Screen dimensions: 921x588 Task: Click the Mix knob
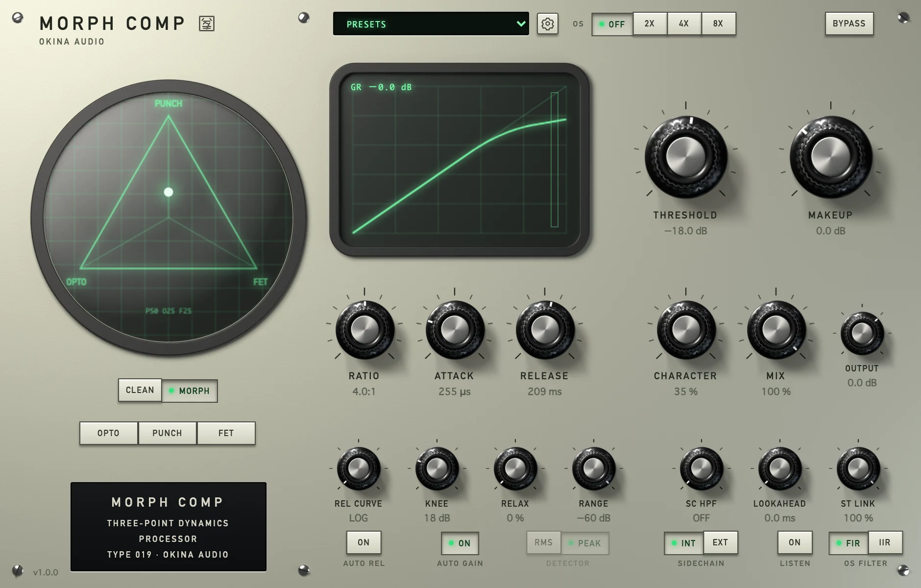pyautogui.click(x=776, y=330)
